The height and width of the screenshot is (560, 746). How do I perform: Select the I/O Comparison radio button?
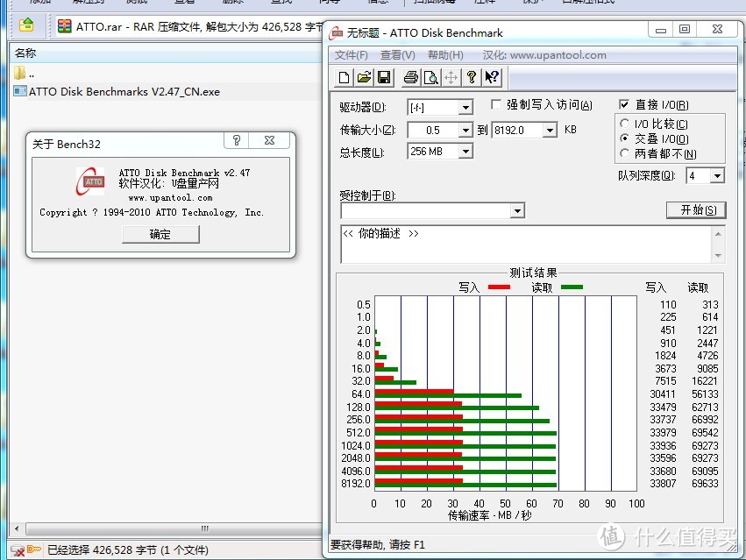coord(625,124)
